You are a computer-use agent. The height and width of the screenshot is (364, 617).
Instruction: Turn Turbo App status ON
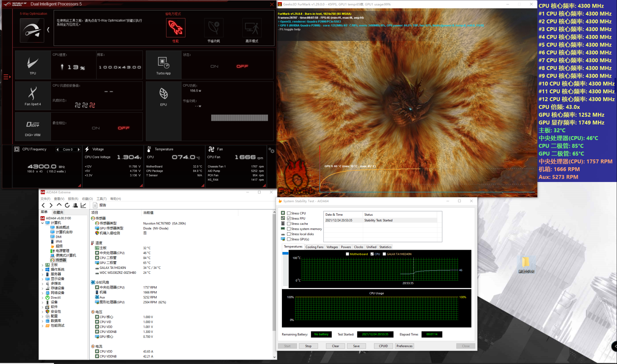[x=214, y=66]
